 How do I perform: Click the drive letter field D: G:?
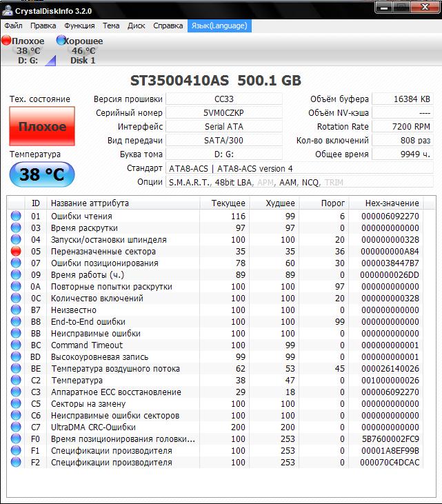point(224,154)
